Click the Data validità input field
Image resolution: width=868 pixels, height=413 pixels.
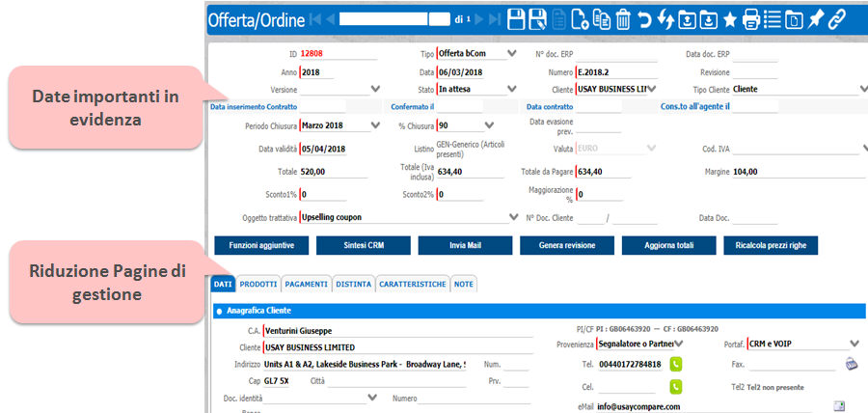tap(338, 150)
